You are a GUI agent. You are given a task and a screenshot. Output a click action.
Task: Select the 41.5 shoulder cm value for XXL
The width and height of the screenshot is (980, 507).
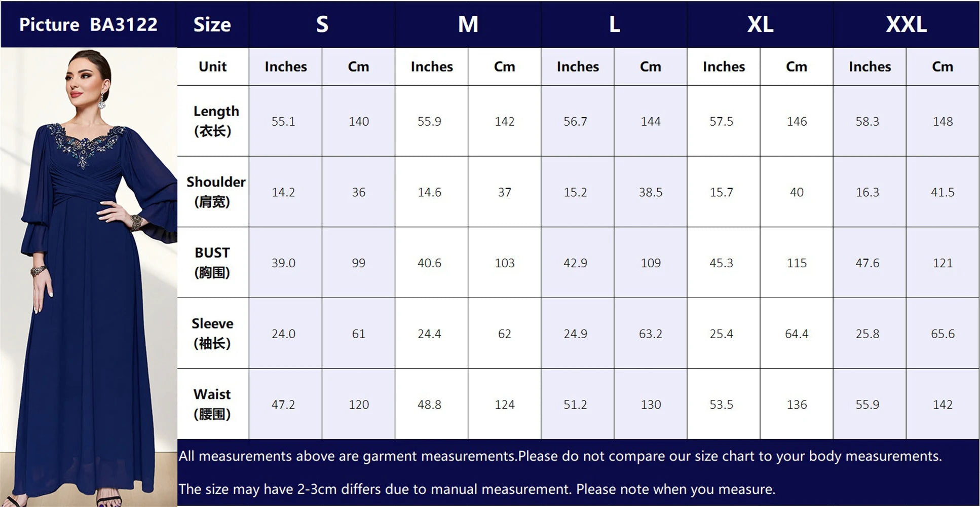tap(943, 192)
